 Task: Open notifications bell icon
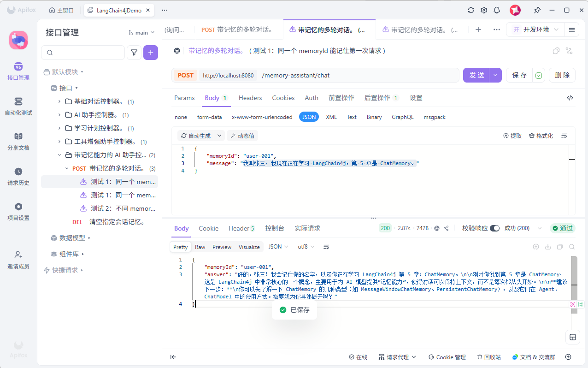497,10
